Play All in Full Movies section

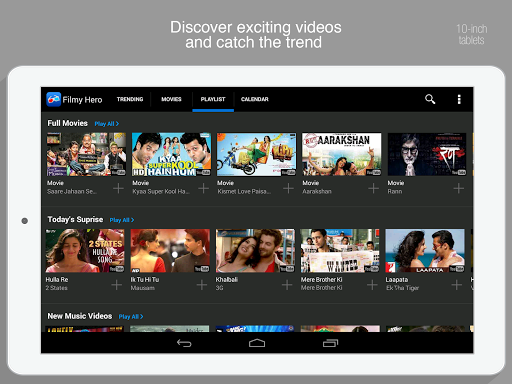pos(107,124)
